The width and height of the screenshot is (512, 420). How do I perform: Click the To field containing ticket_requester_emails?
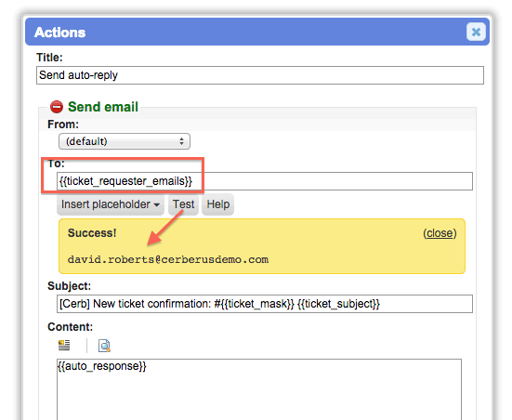tap(265, 181)
